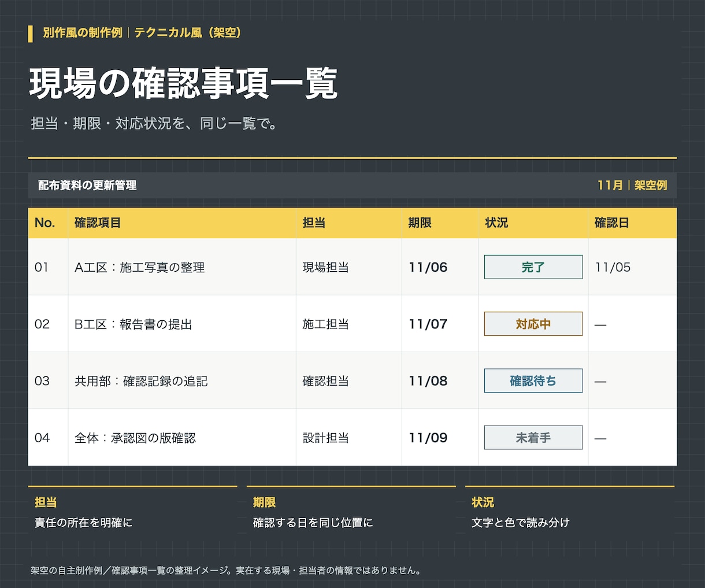The image size is (705, 588).
Task: Select the 現場担当 cell
Action: click(x=326, y=267)
